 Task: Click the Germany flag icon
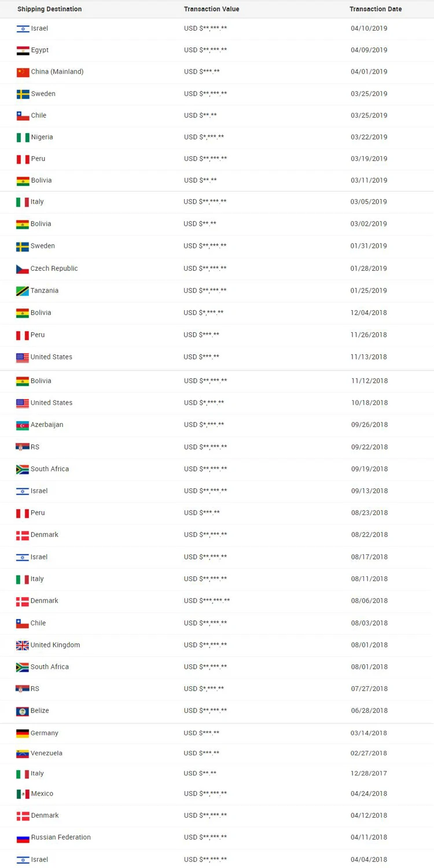pos(23,733)
